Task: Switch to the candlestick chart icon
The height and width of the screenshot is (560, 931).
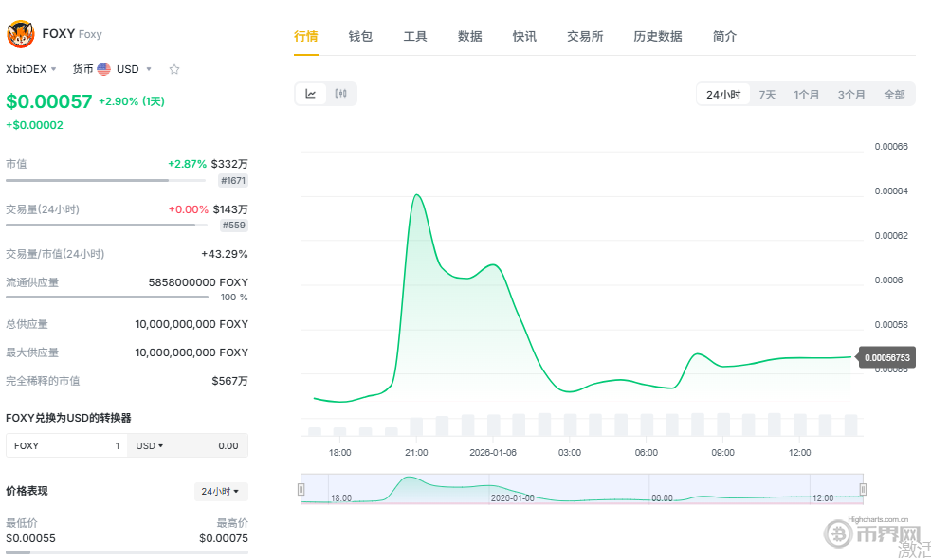Action: [x=338, y=93]
